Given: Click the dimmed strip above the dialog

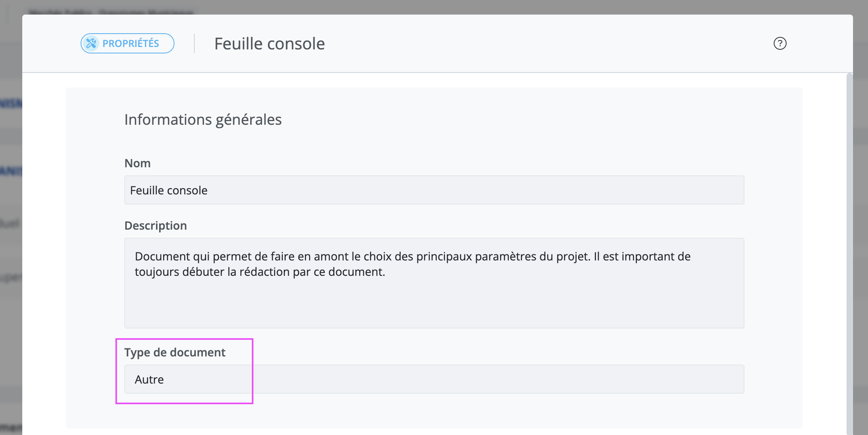Looking at the screenshot, I should pyautogui.click(x=434, y=7).
